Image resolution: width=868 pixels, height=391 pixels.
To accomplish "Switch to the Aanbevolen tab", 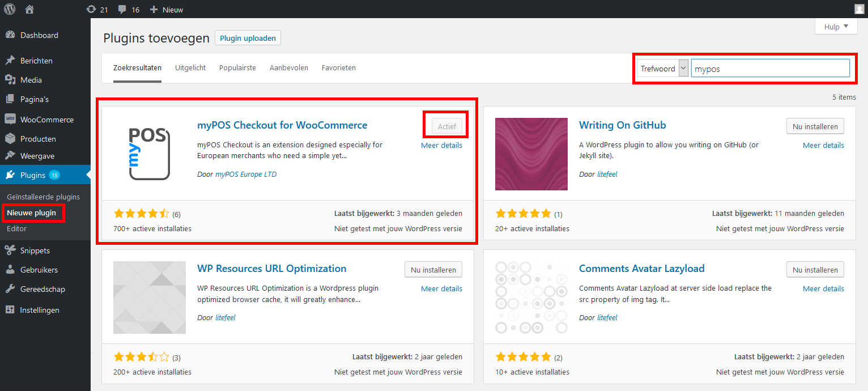I will click(x=288, y=68).
